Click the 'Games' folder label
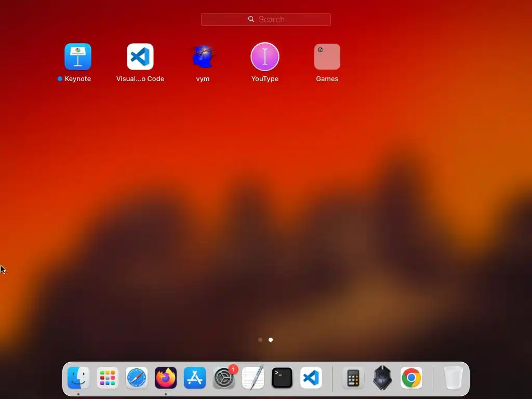This screenshot has width=532, height=399. tap(327, 79)
